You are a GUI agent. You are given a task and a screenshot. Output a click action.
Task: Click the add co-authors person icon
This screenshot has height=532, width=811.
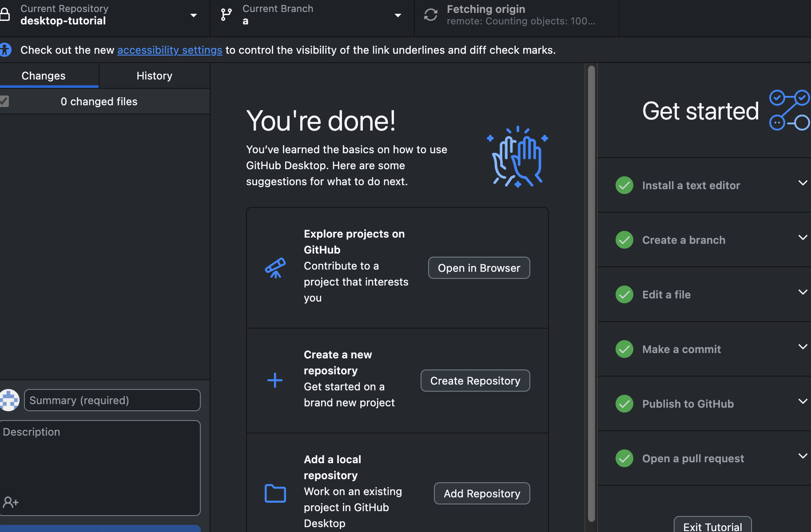[x=11, y=502]
